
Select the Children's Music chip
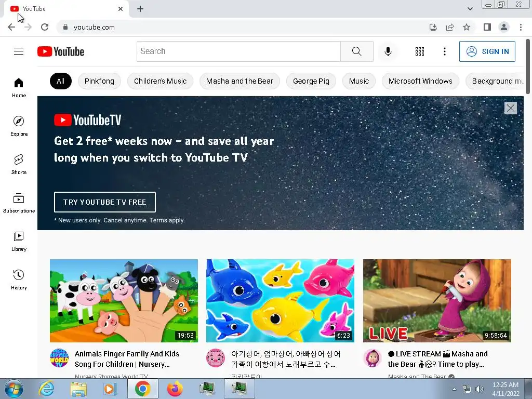(x=160, y=81)
